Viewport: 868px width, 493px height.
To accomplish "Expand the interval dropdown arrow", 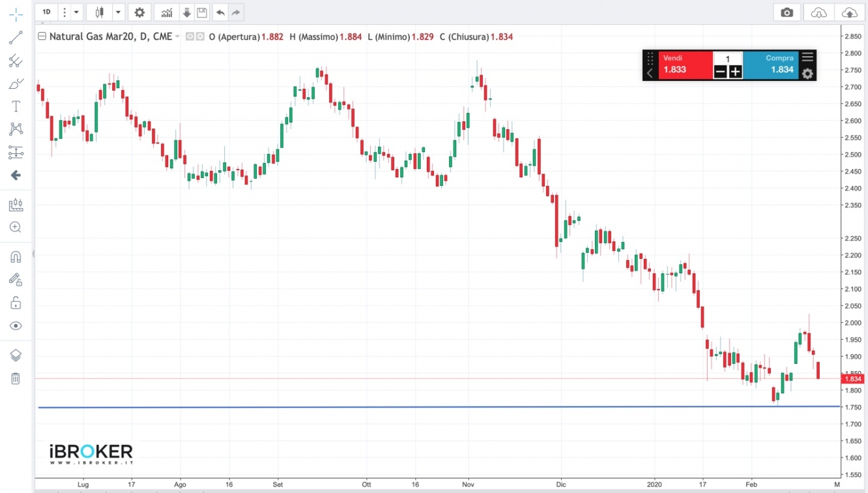I will point(76,12).
